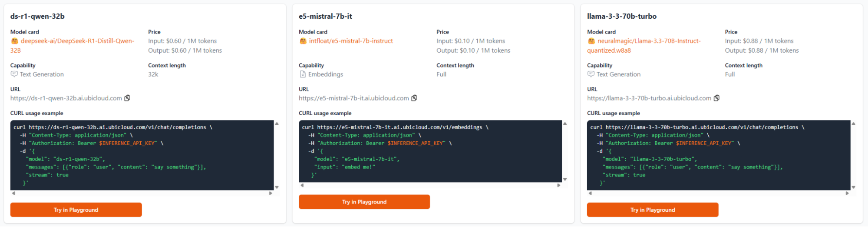
Task: Click "model": "e5-mistral-7b-it" code line
Action: click(357, 159)
